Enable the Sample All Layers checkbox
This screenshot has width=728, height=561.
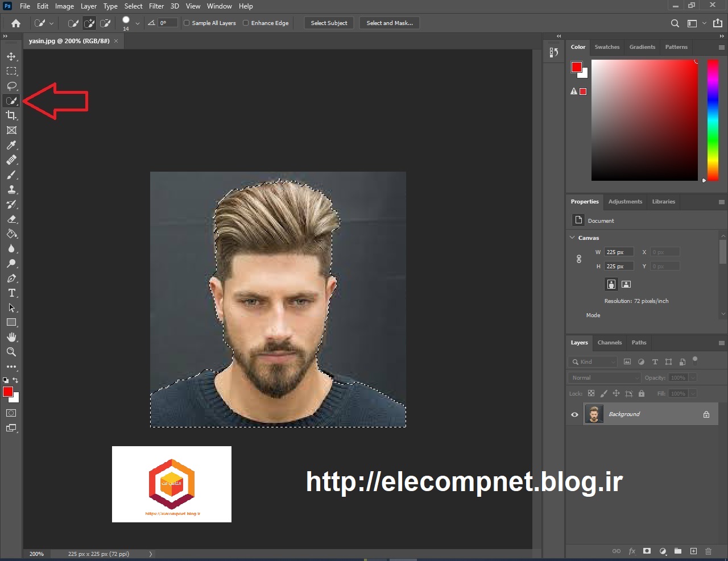187,23
